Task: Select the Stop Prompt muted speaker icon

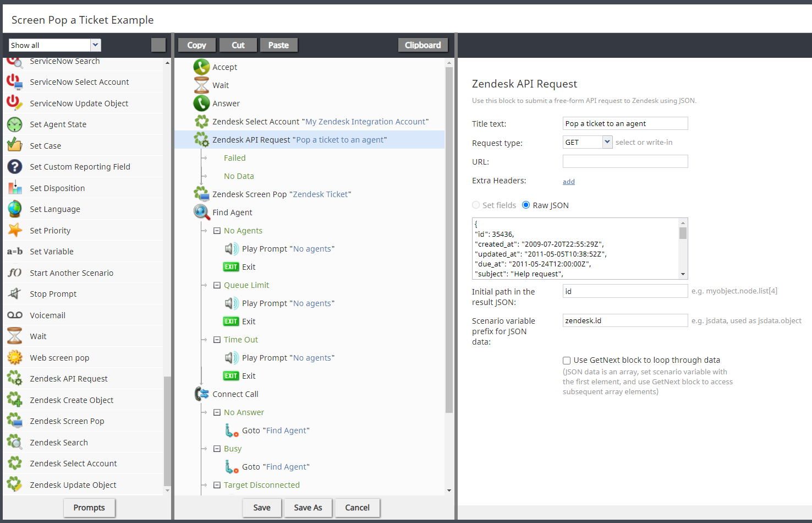Action: [x=14, y=294]
